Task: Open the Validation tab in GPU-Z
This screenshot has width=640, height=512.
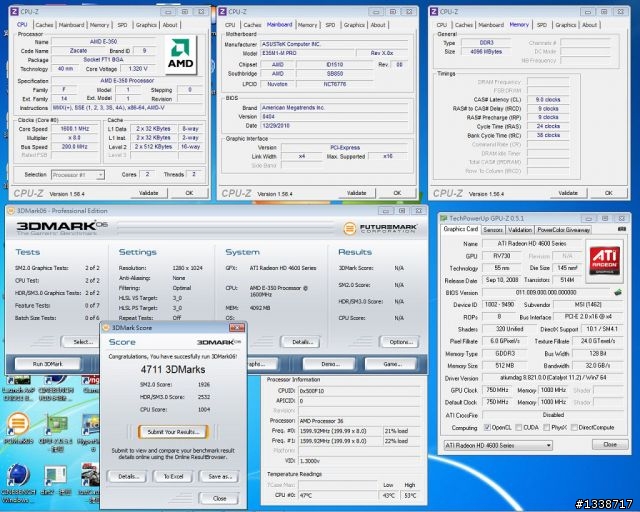Action: point(520,230)
